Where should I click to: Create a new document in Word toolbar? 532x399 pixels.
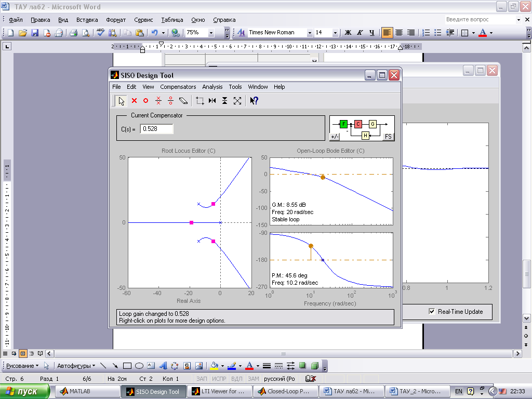(10, 33)
